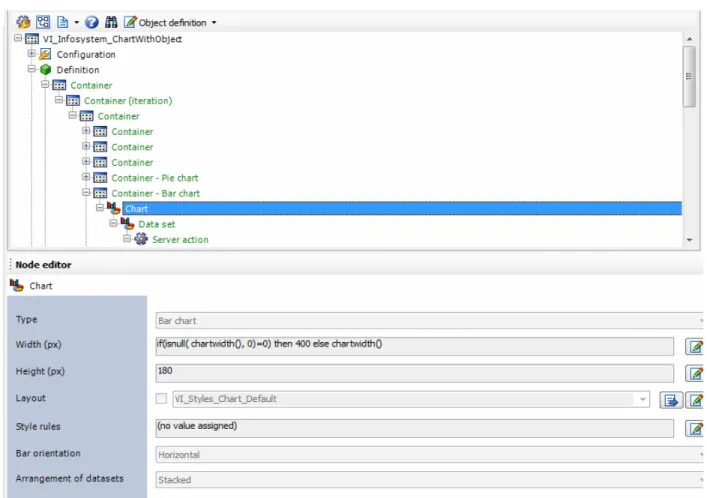The height and width of the screenshot is (498, 707).
Task: Click the Server action gear icon
Action: [x=141, y=239]
